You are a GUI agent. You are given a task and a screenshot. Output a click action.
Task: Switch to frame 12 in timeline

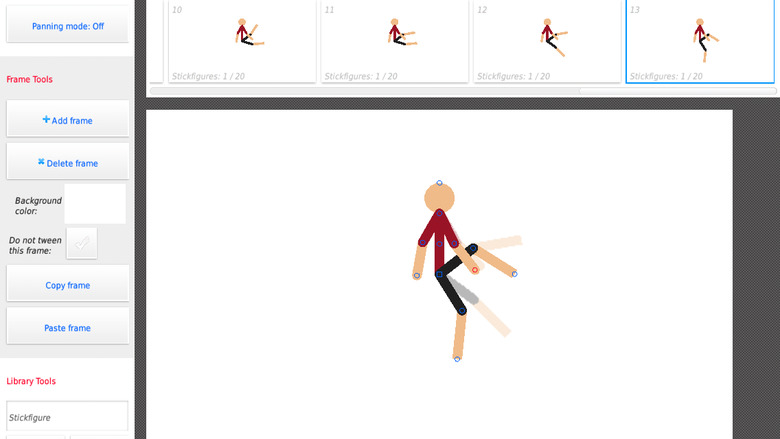tap(547, 41)
